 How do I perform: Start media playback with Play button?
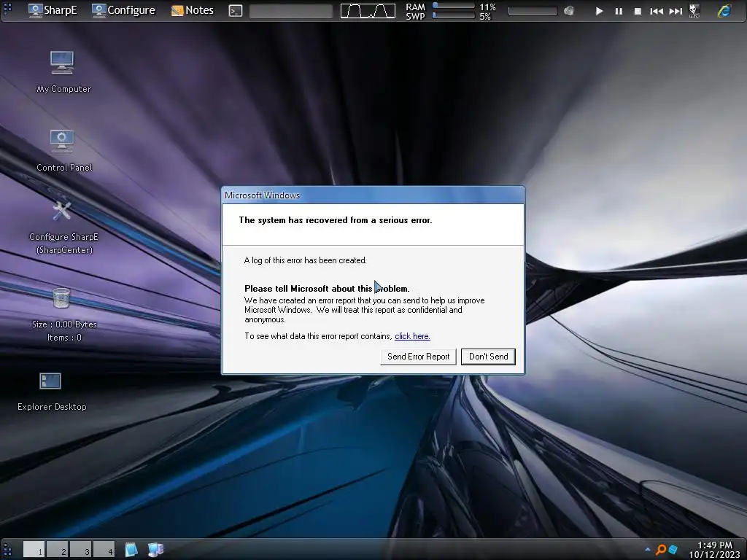pos(600,11)
